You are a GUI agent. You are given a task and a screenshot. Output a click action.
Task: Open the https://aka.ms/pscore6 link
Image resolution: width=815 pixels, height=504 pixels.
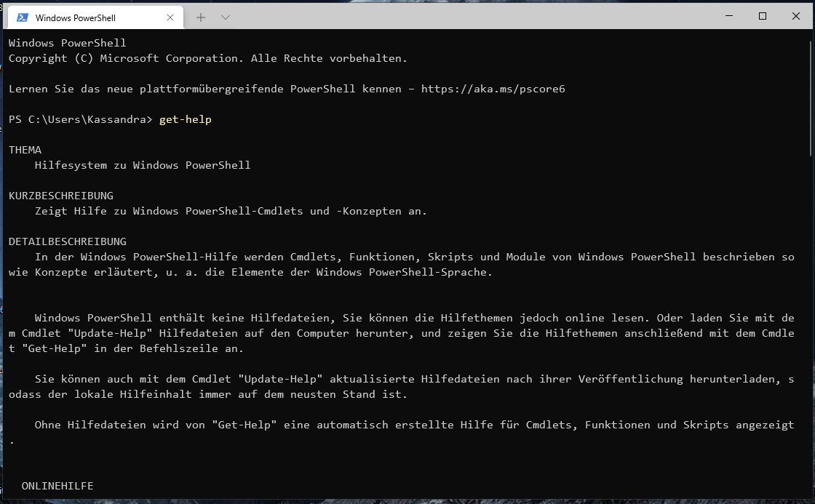493,89
